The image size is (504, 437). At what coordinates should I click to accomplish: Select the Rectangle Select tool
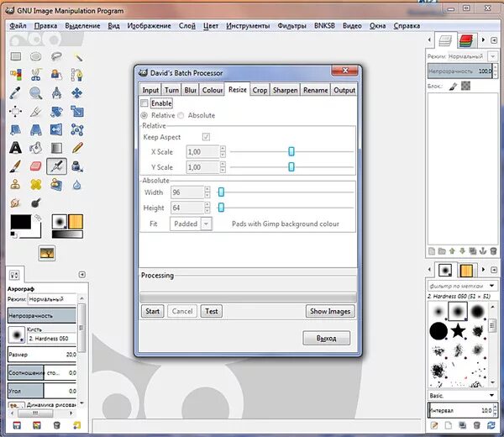[x=16, y=56]
